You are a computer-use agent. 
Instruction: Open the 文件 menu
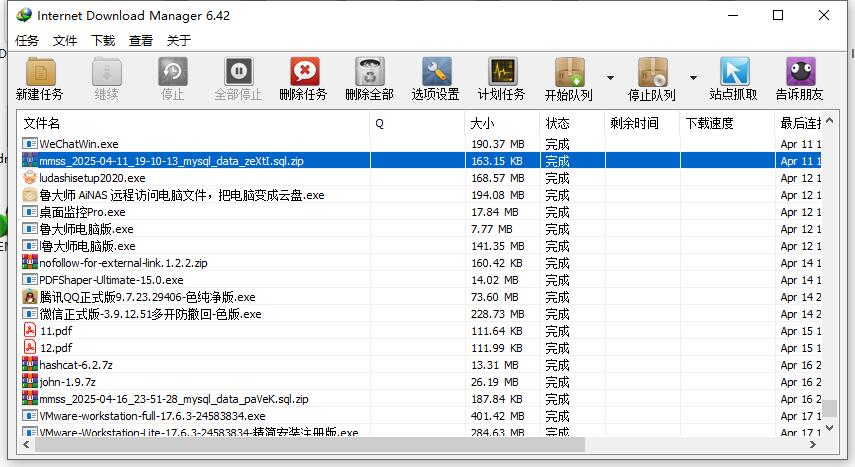pyautogui.click(x=65, y=40)
